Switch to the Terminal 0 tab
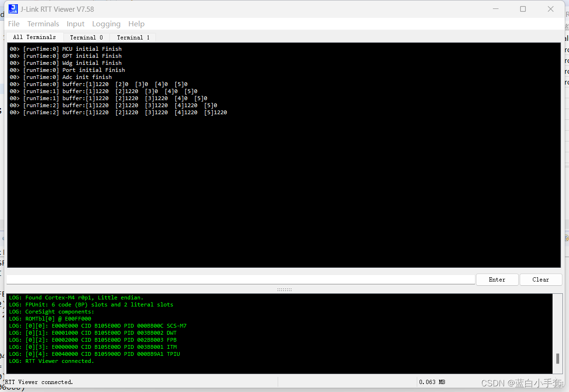Viewport: 569px width, 392px height. click(87, 37)
